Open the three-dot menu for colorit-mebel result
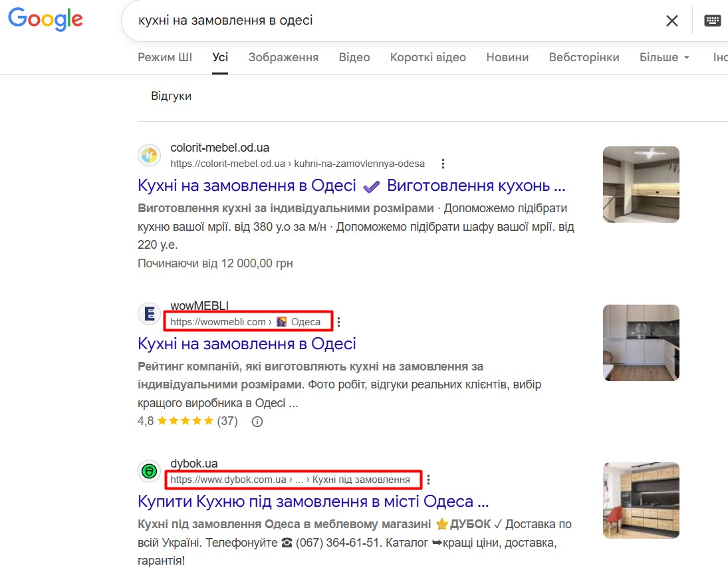Image resolution: width=728 pixels, height=568 pixels. [443, 164]
